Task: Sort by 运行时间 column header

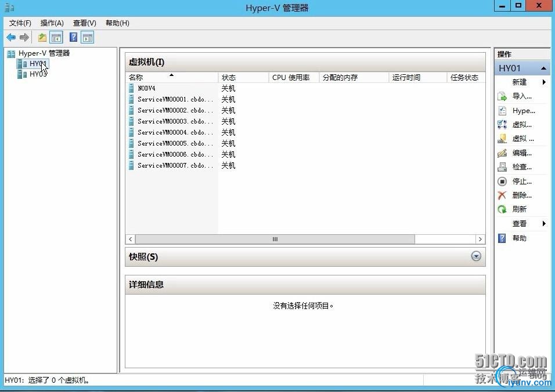Action: click(418, 77)
